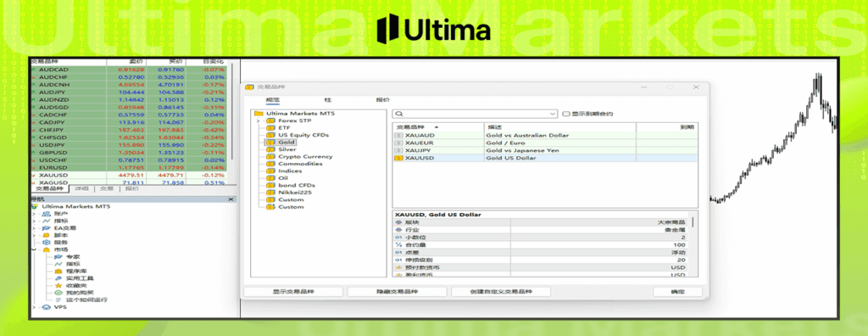Confirm with the 确定 button
The height and width of the screenshot is (336, 868).
(x=677, y=292)
